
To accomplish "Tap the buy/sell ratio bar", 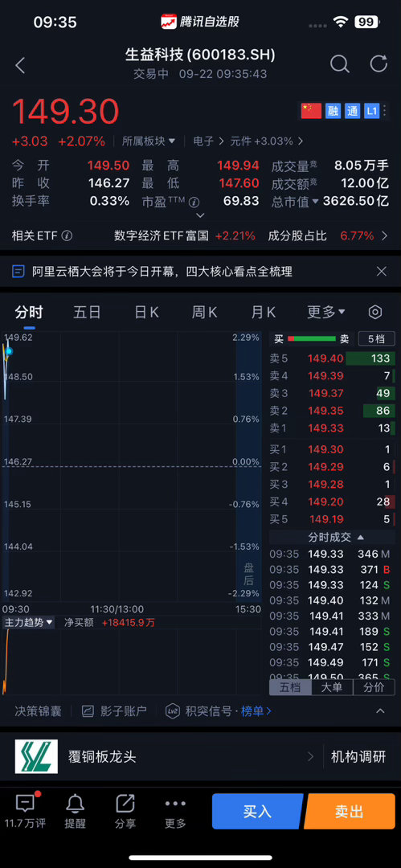I will [x=312, y=339].
